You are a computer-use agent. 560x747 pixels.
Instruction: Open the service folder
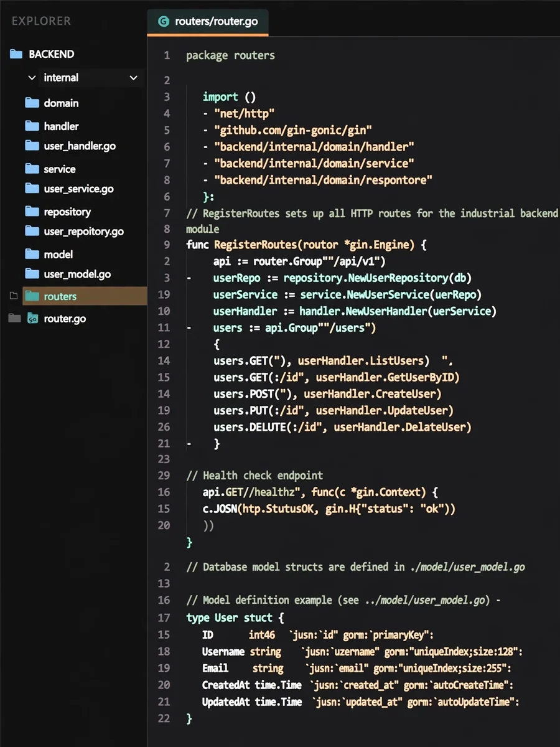coord(60,169)
